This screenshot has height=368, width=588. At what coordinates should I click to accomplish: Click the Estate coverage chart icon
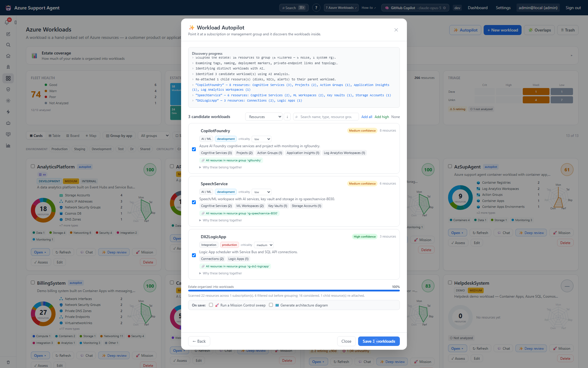[x=34, y=56]
